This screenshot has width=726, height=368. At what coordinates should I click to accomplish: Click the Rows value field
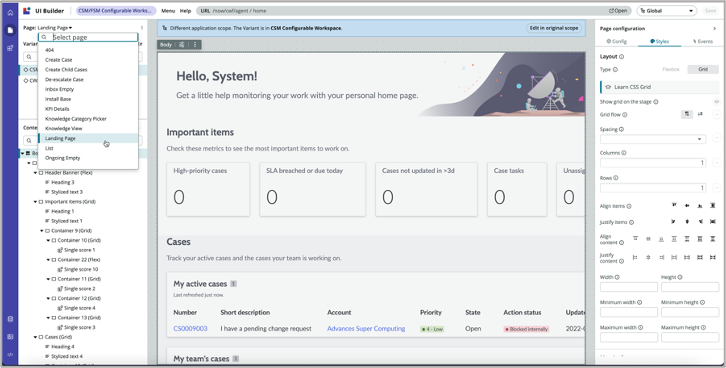653,187
